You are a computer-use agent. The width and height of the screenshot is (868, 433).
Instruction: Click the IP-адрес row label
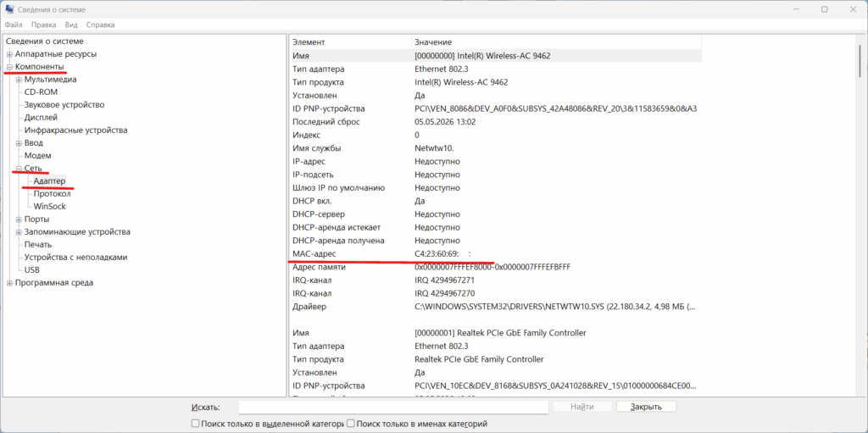pyautogui.click(x=309, y=162)
